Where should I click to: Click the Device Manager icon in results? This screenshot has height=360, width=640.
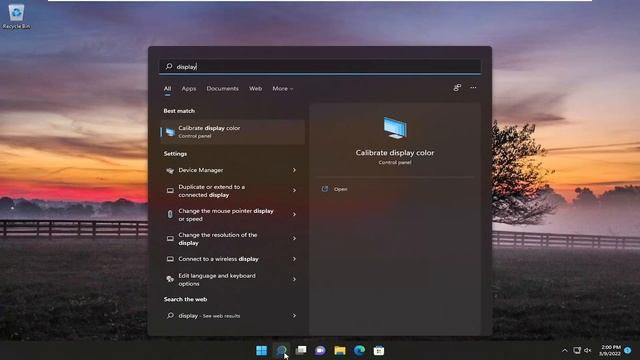[x=170, y=171]
